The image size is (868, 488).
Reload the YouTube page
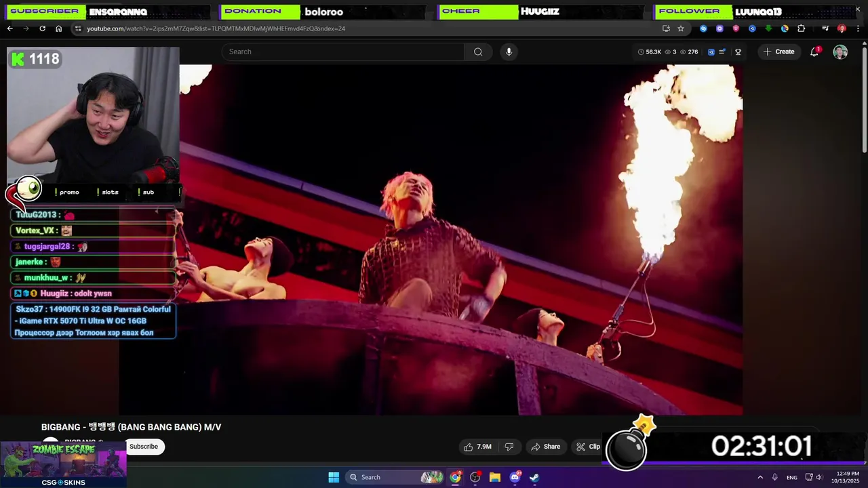[42, 28]
